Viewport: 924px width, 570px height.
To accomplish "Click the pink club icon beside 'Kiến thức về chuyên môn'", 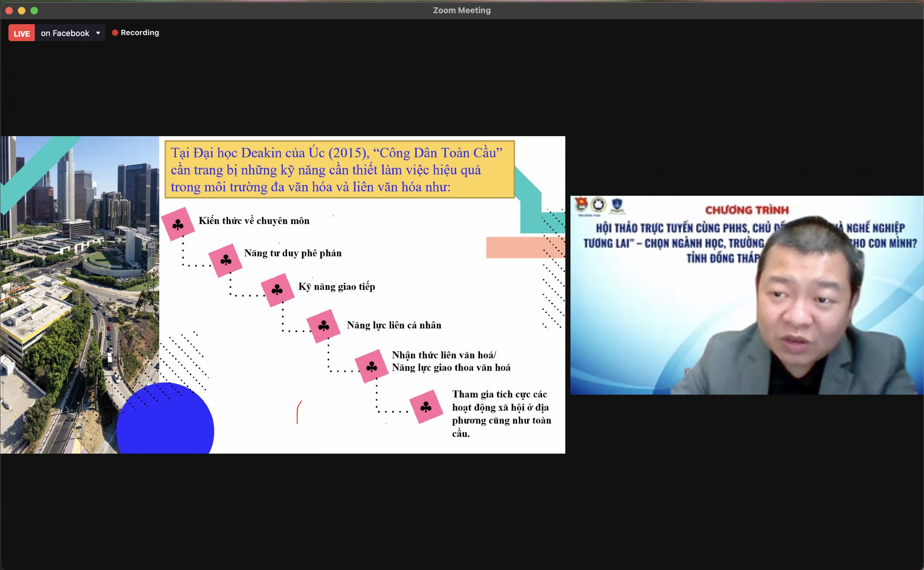I will point(178,224).
